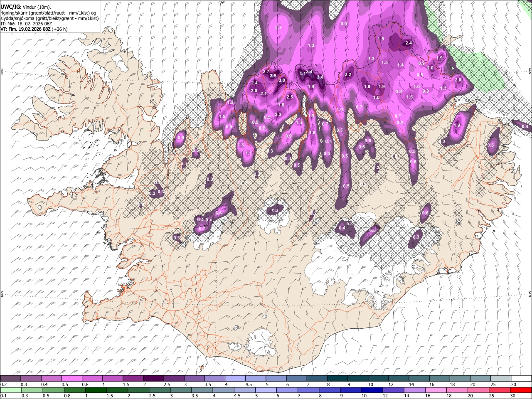Click the 2.5 value label on the map
The image size is (532, 399).
(290, 97)
